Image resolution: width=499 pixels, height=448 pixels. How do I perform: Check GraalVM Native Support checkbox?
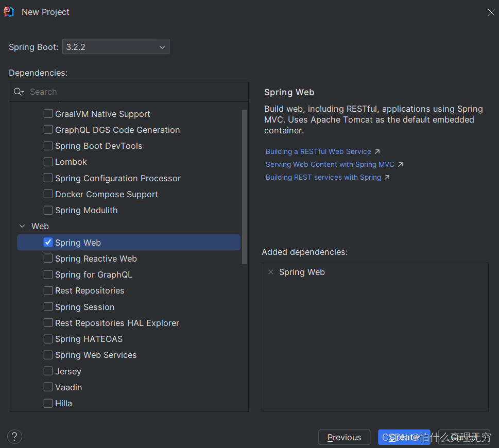(48, 114)
